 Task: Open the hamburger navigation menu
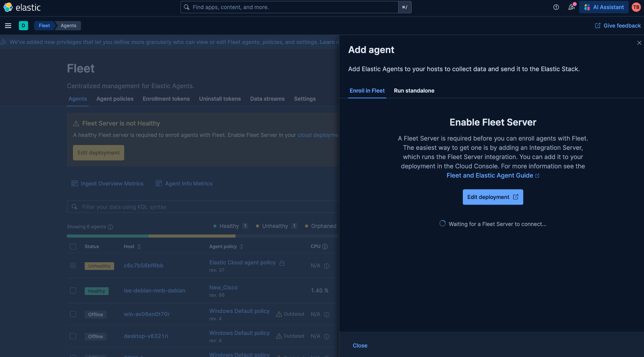point(8,25)
